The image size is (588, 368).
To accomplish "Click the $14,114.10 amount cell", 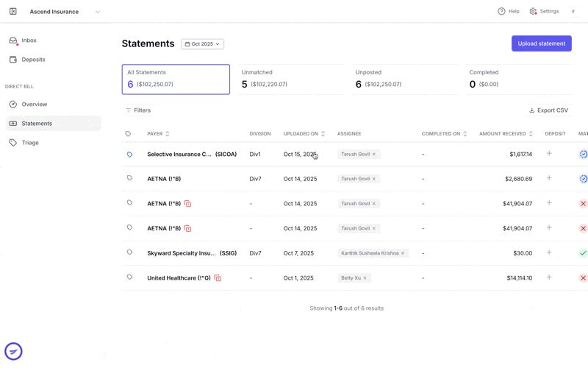I will click(x=520, y=278).
